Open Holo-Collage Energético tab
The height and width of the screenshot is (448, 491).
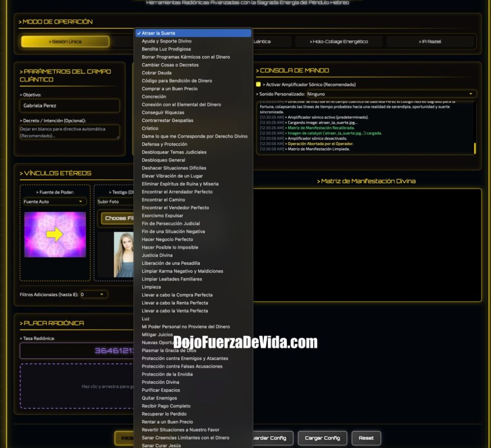tap(339, 41)
